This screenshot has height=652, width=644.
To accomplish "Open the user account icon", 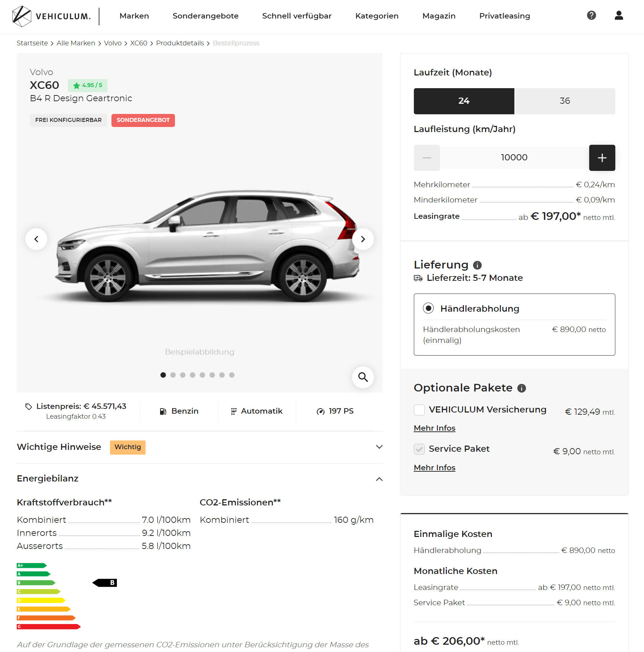I will coord(619,15).
